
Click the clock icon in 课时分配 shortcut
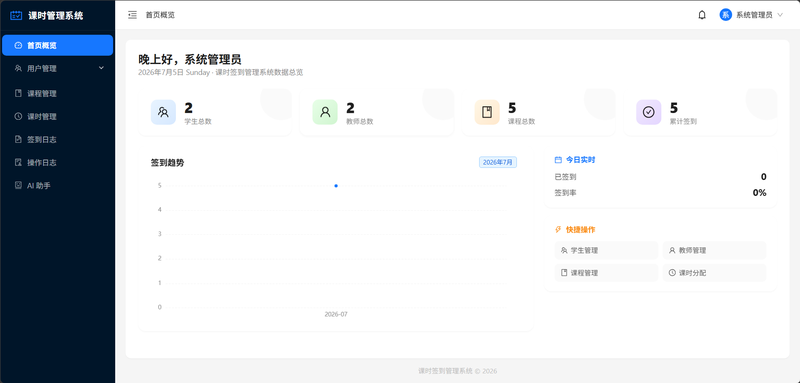[x=672, y=273]
